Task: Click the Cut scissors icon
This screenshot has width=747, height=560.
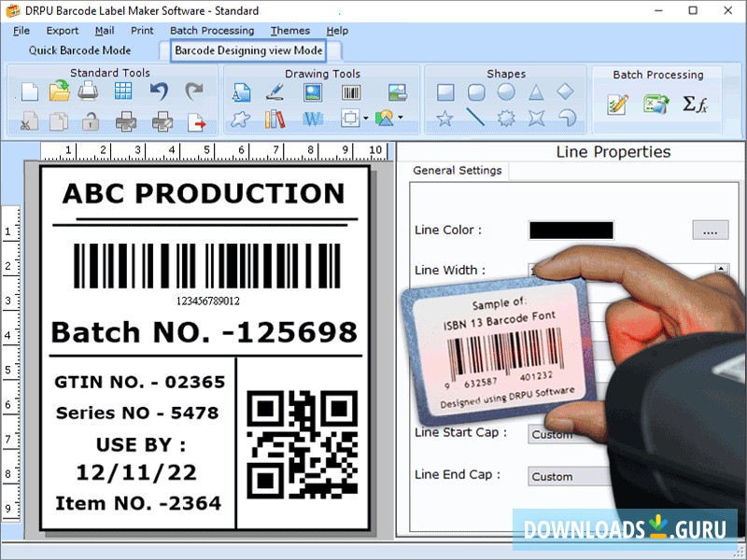Action: click(30, 121)
